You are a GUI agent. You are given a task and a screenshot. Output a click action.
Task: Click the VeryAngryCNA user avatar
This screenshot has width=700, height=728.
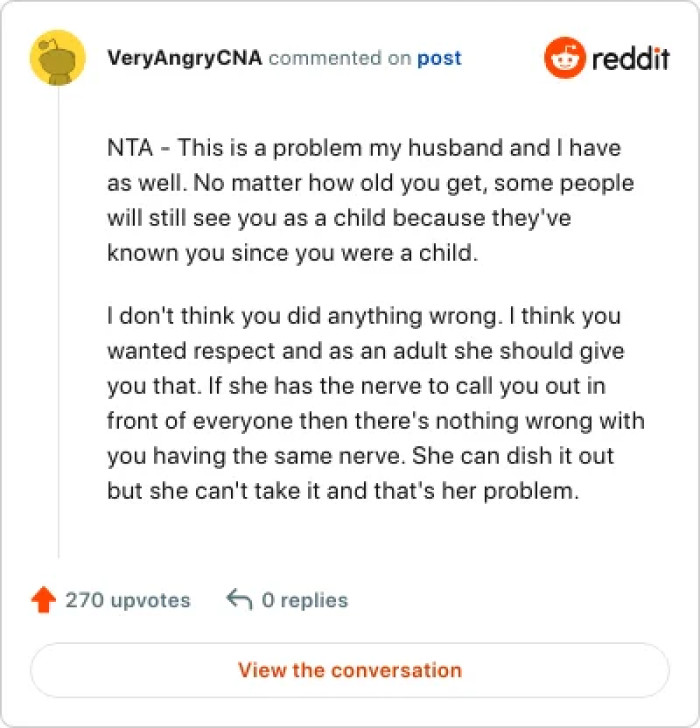tap(58, 58)
